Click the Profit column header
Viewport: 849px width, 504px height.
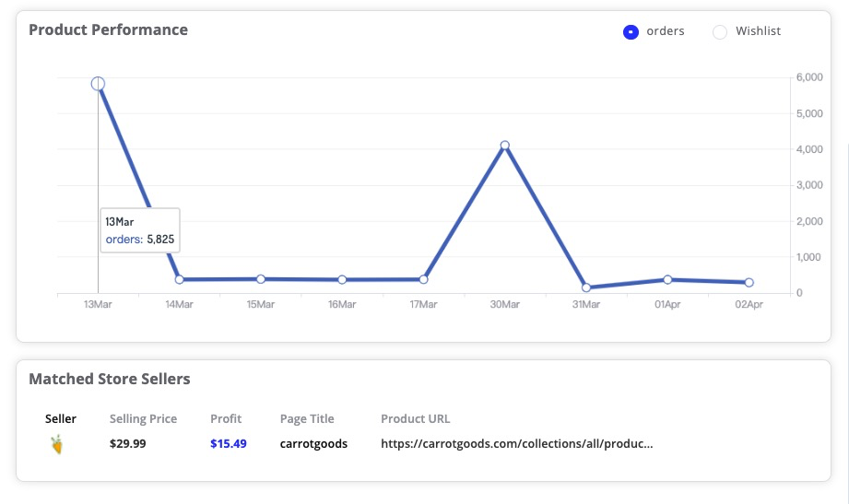pos(226,418)
